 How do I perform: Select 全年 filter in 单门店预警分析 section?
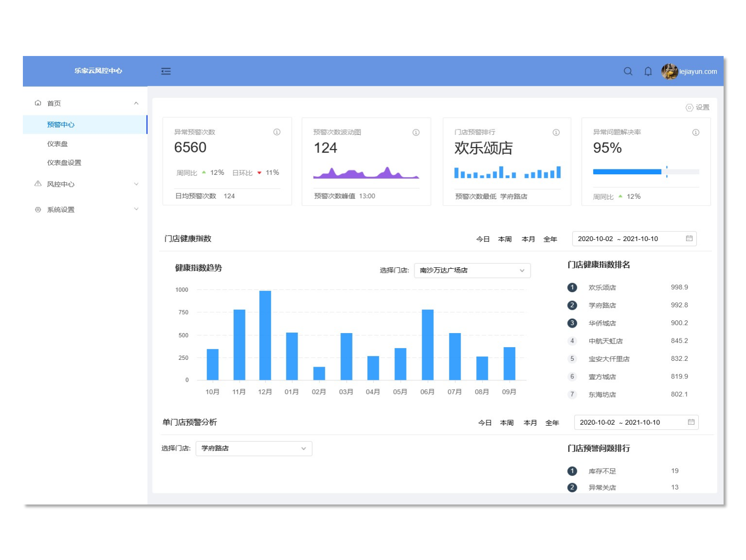pos(552,423)
